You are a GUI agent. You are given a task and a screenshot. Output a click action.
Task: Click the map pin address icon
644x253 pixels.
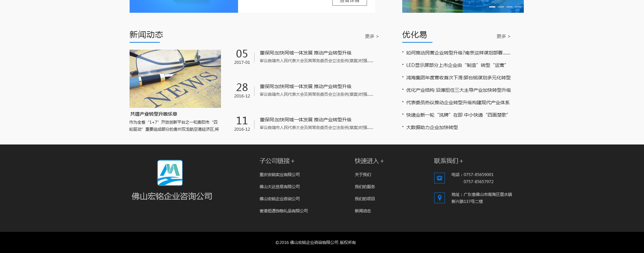[439, 198]
